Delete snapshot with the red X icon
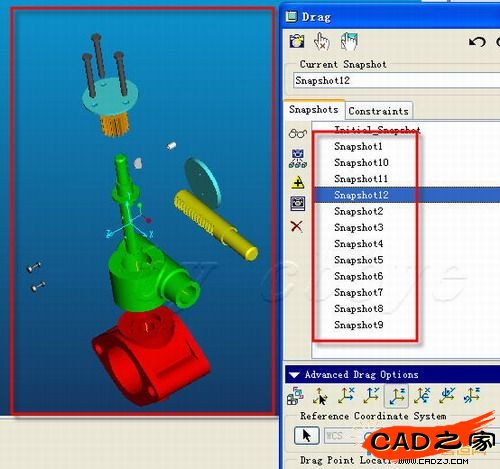The image size is (500, 469). coord(297,226)
